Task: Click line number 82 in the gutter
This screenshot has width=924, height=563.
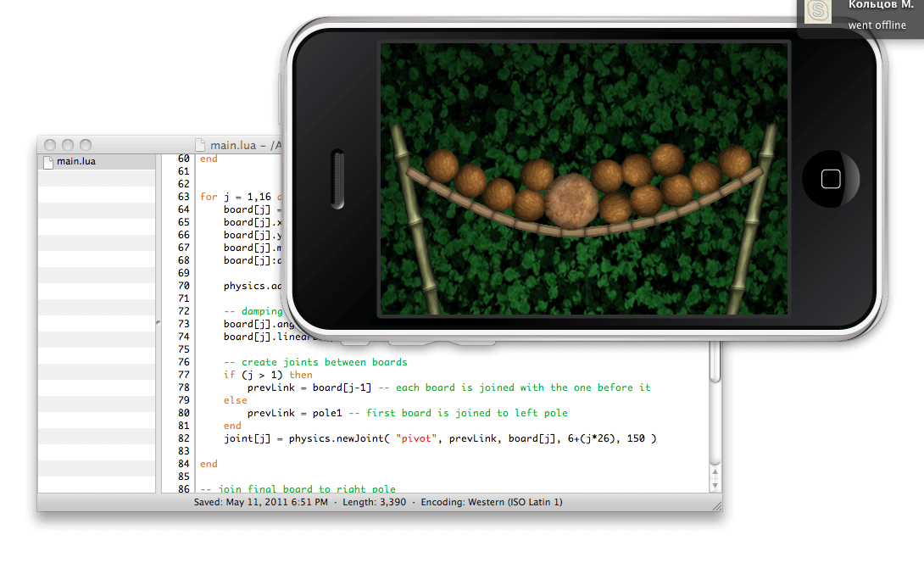Action: 184,438
